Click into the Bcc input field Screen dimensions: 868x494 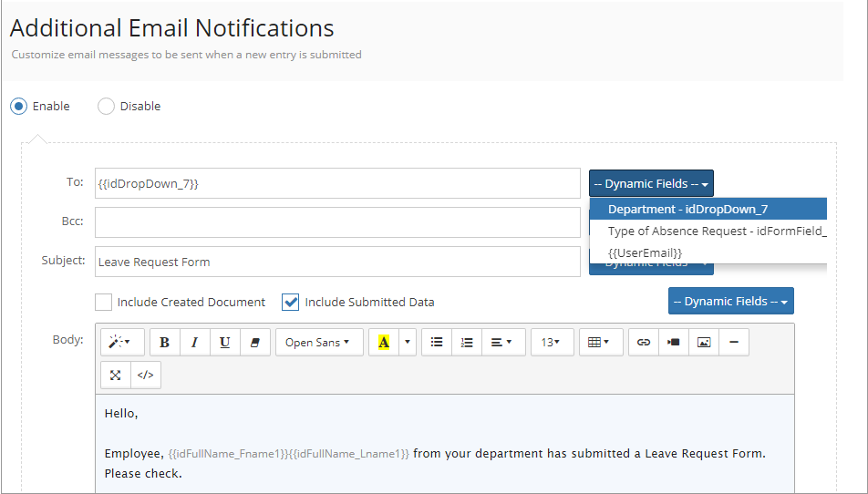pos(337,222)
